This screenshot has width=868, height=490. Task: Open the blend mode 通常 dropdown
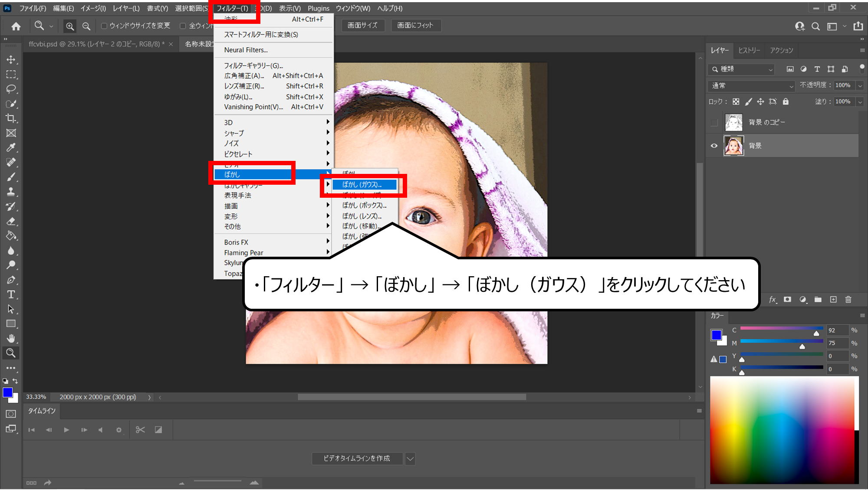point(751,86)
